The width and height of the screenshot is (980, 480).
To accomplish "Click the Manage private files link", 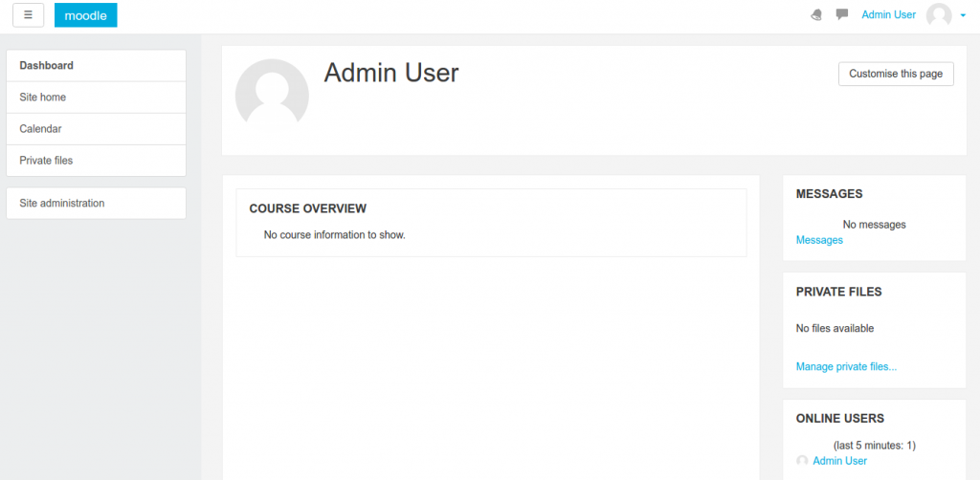I will click(846, 366).
